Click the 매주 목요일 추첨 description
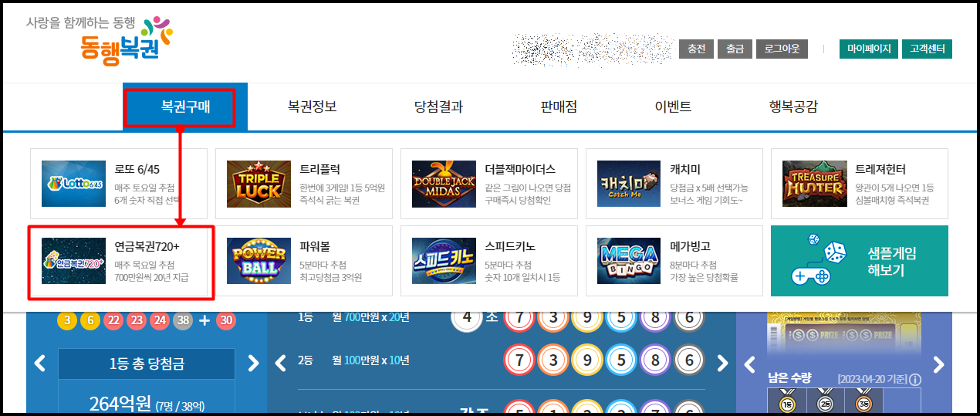This screenshot has width=980, height=416. click(144, 264)
